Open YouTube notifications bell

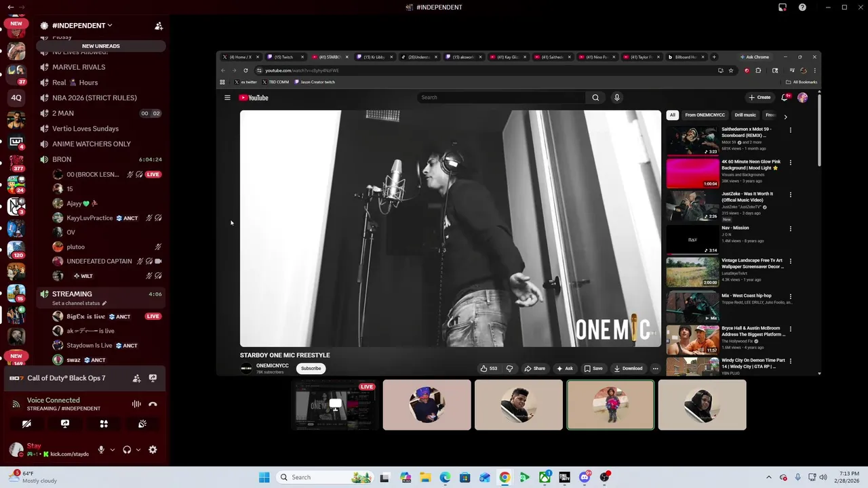pos(785,98)
